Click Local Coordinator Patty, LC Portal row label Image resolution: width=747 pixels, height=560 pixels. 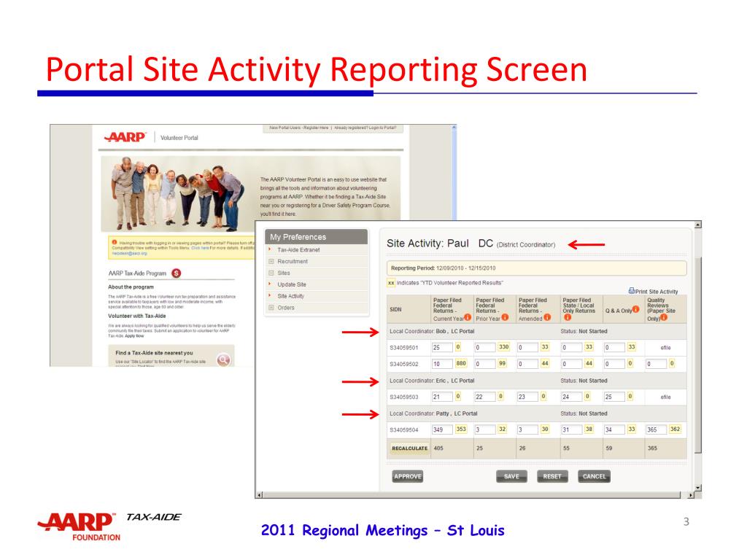pos(433,413)
